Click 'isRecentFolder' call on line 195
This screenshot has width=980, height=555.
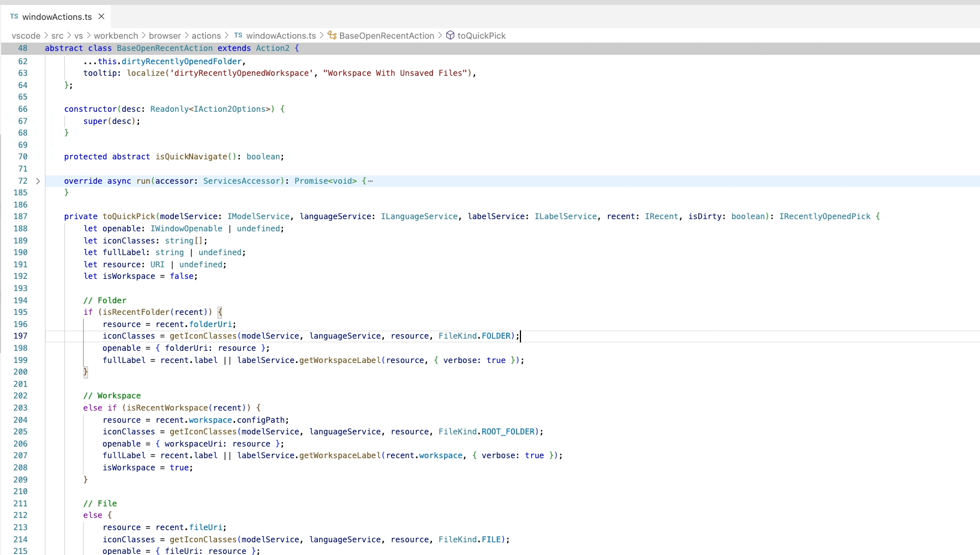(136, 312)
